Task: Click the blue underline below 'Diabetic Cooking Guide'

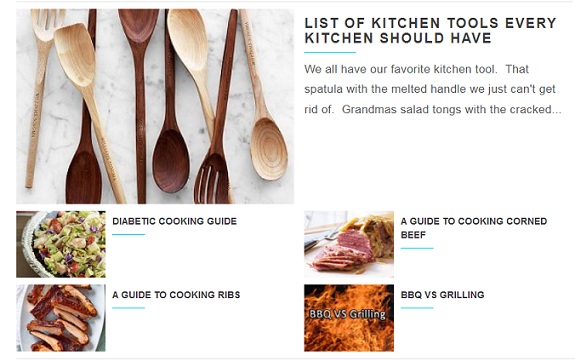Action: coord(128,234)
